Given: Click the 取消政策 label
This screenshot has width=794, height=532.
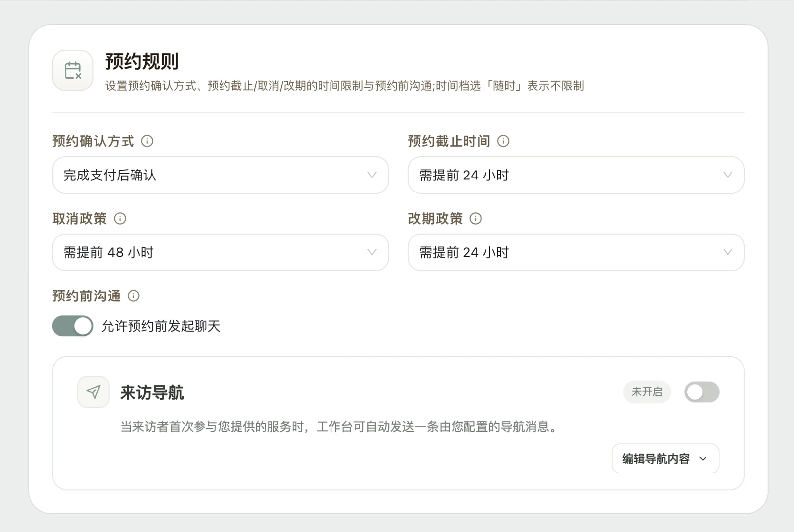Looking at the screenshot, I should pyautogui.click(x=79, y=219).
